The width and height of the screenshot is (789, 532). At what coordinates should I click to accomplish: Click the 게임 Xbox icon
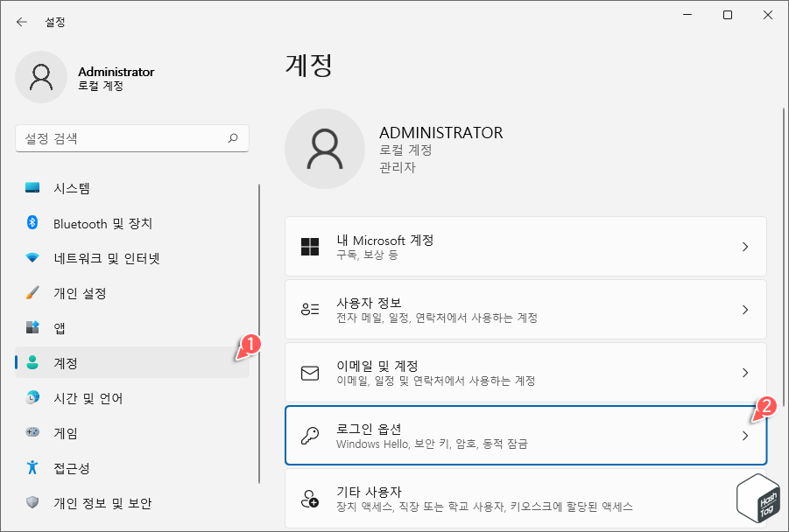click(32, 433)
